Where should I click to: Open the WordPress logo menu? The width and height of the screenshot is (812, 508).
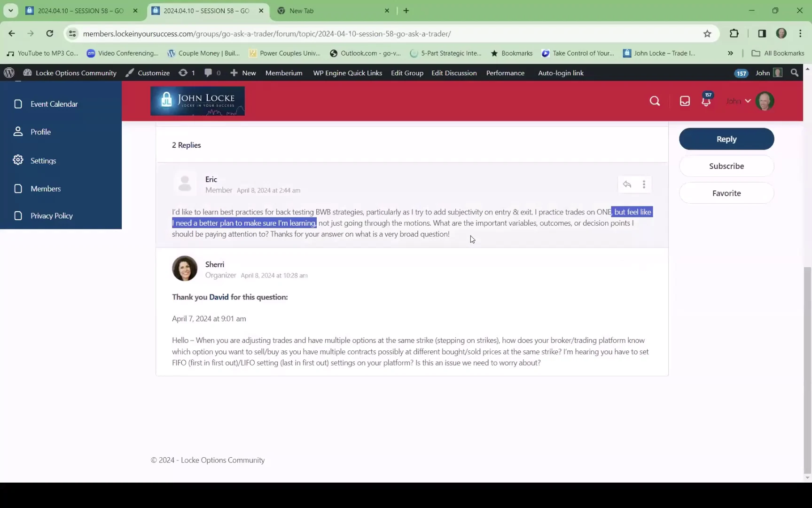tap(9, 73)
